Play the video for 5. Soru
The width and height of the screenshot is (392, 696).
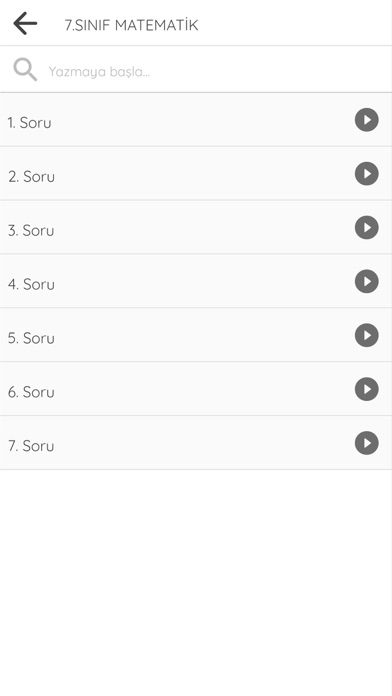coord(366,335)
